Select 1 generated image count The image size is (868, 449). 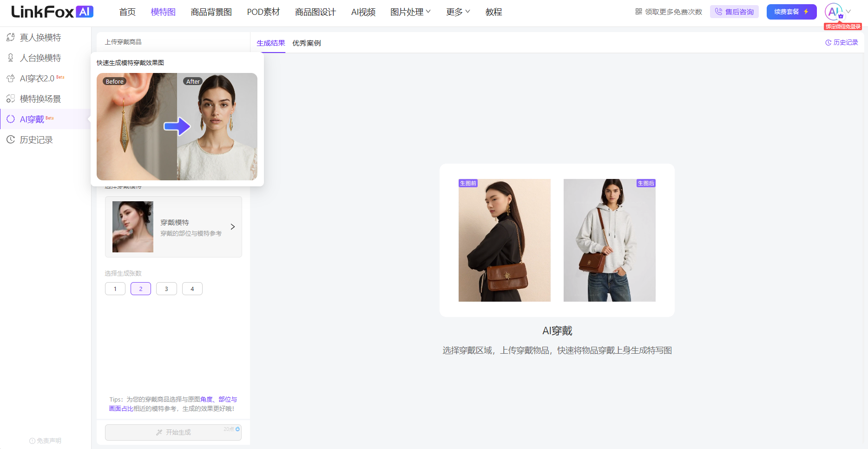115,289
